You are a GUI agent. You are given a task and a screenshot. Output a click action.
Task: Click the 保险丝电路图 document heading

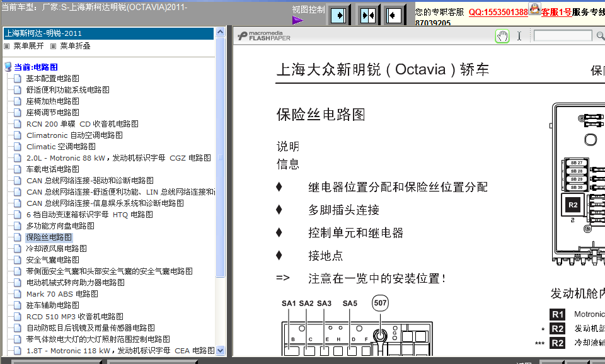321,115
